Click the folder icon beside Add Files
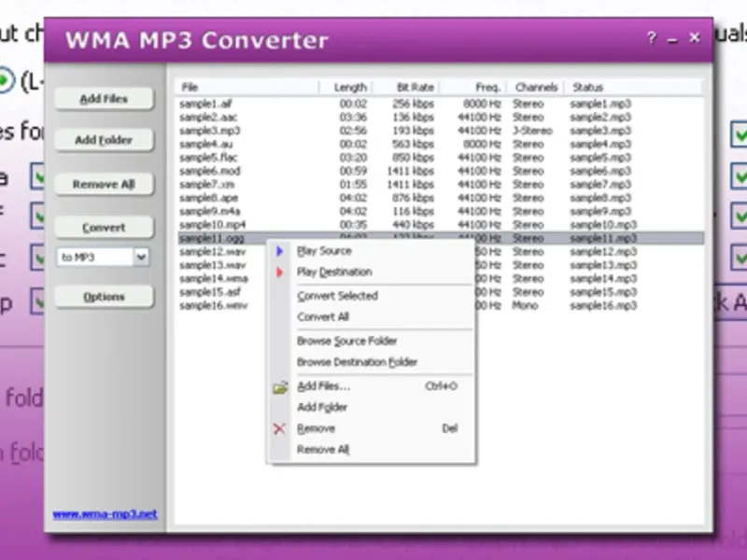Image resolution: width=747 pixels, height=560 pixels. click(x=280, y=387)
